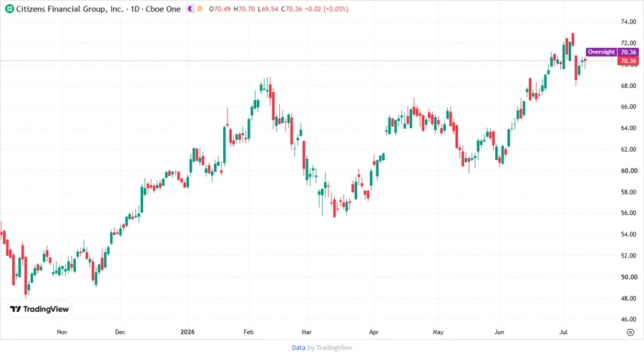This screenshot has width=644, height=356.
Task: Click the Jul label on time axis
Action: 564,332
